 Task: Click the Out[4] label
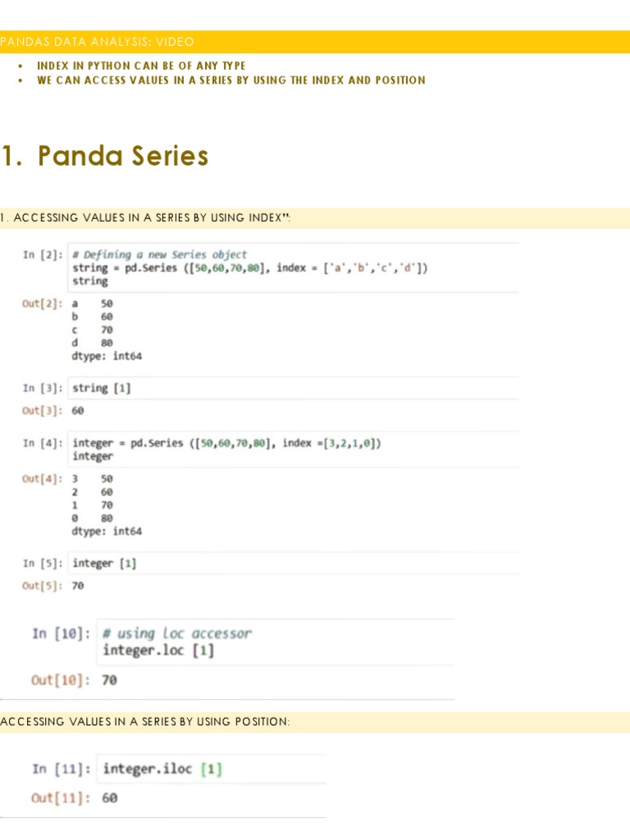click(x=41, y=479)
